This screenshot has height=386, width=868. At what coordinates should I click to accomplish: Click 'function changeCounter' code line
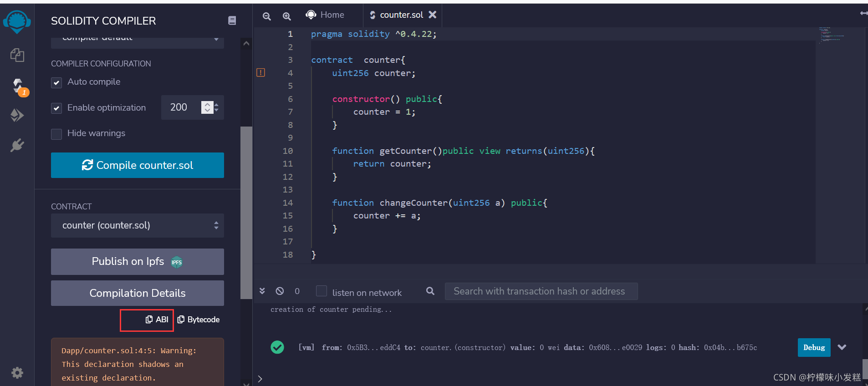(439, 203)
